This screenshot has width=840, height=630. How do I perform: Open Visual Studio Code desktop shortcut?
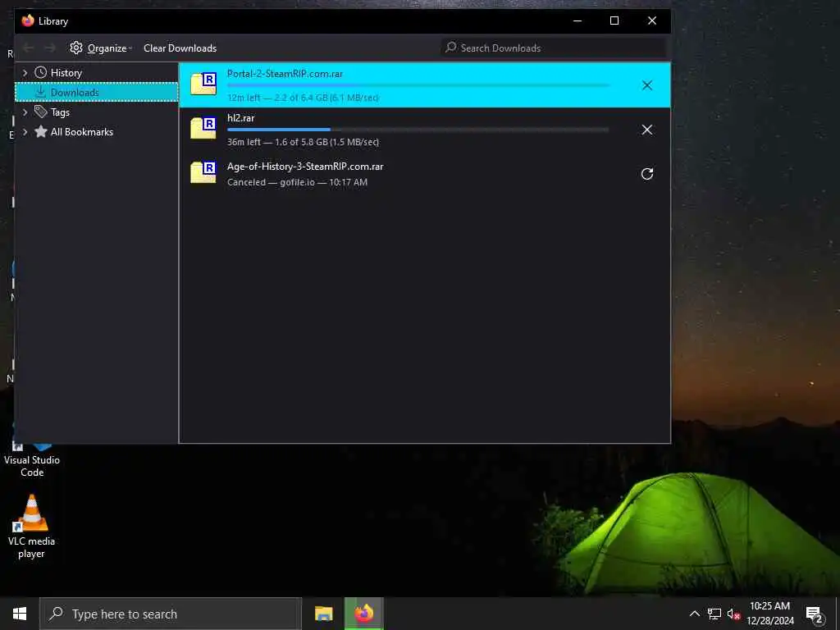[x=32, y=459]
